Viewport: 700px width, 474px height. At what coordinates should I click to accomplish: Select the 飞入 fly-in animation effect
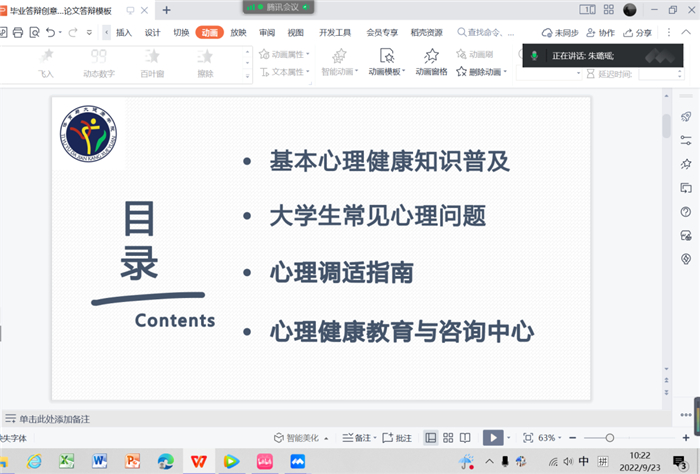point(46,64)
